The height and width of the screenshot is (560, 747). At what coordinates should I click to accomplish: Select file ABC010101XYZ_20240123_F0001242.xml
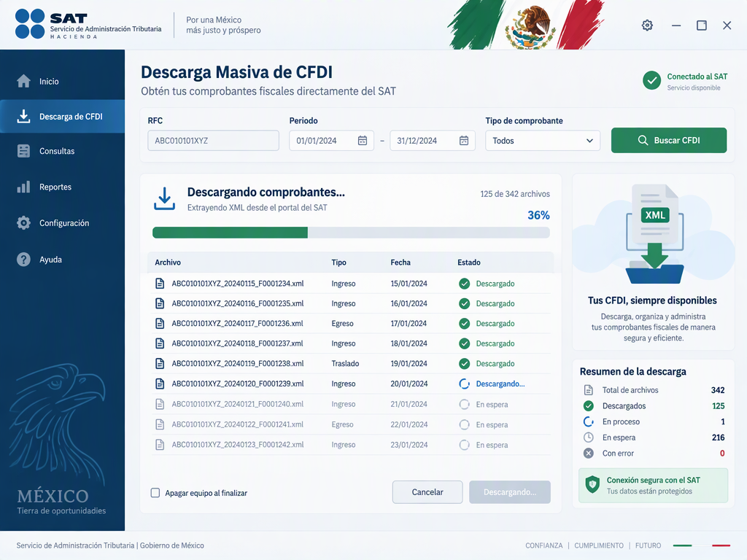coord(352,445)
